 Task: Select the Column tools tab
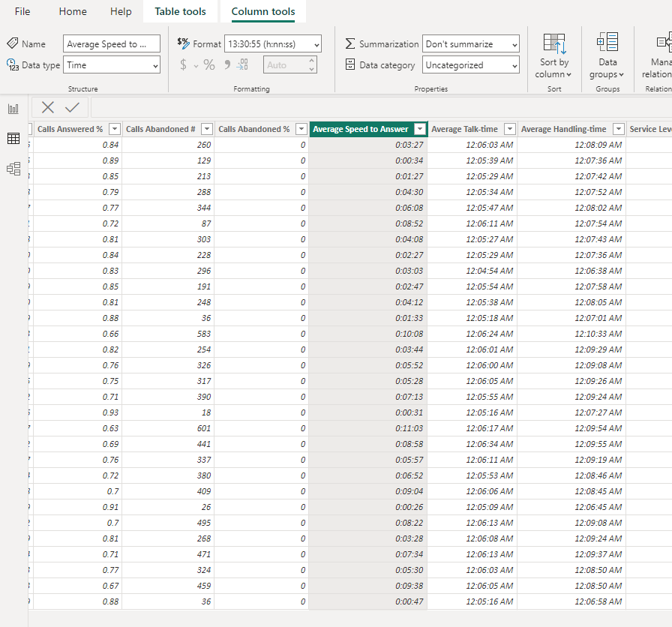coord(263,11)
